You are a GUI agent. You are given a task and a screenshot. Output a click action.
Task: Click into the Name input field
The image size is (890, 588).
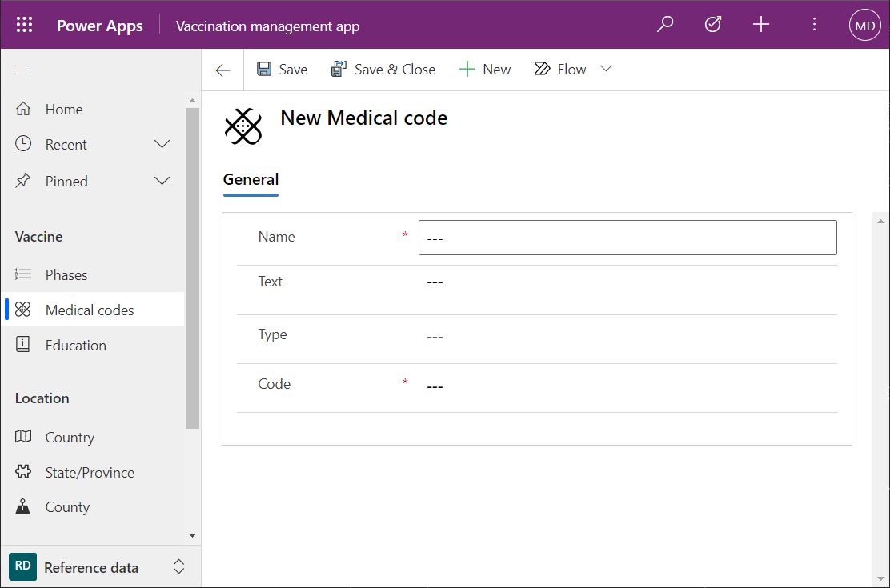[x=627, y=238]
